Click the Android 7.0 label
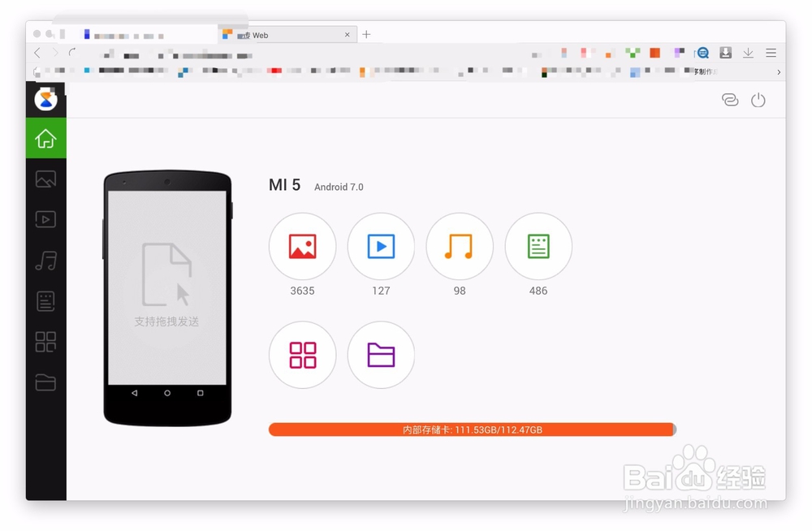 (x=339, y=187)
